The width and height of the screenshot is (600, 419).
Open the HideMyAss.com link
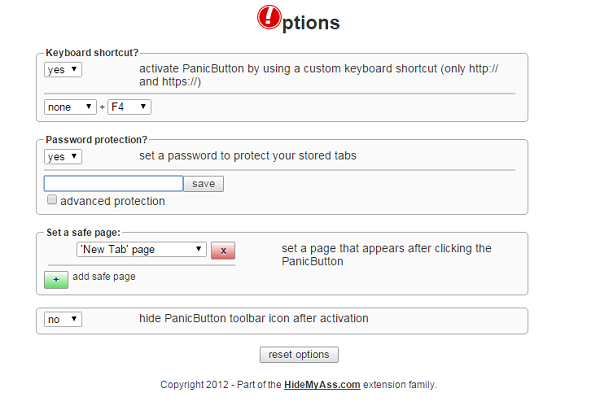[x=321, y=385]
